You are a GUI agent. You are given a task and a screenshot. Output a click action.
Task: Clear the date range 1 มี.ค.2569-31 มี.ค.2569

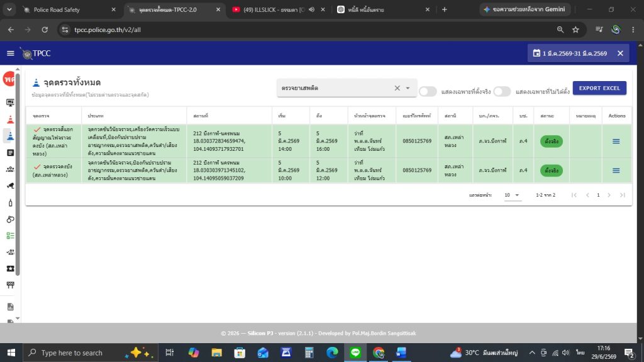[x=620, y=53]
